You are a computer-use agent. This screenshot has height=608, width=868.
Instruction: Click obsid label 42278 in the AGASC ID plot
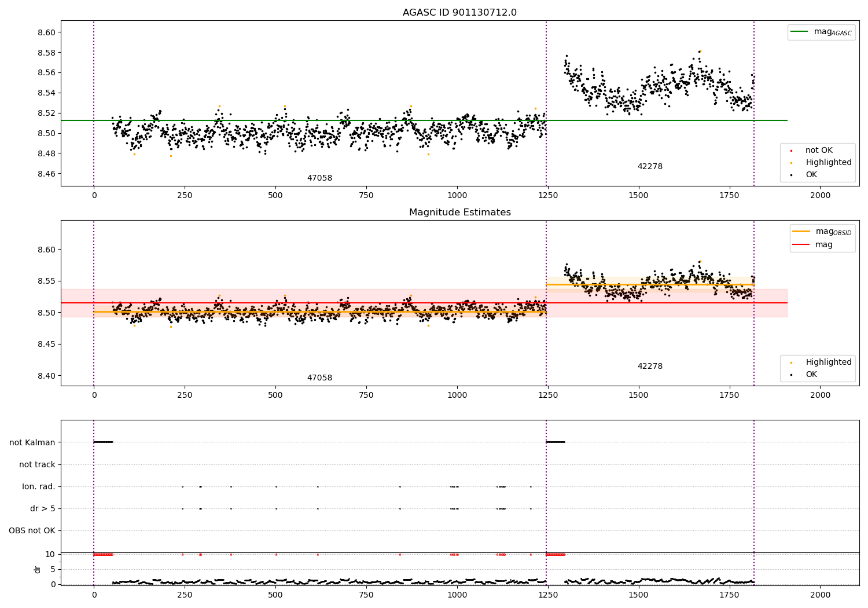[650, 167]
